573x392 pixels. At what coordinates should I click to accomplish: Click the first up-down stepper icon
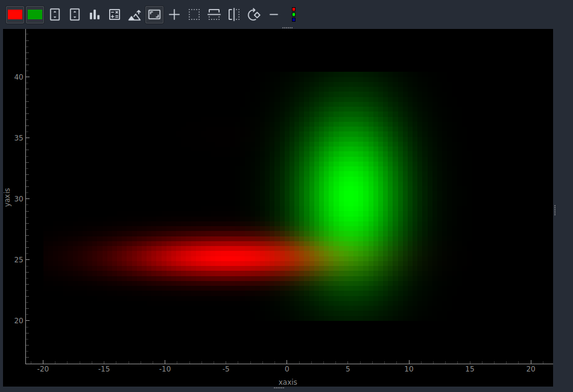point(55,14)
